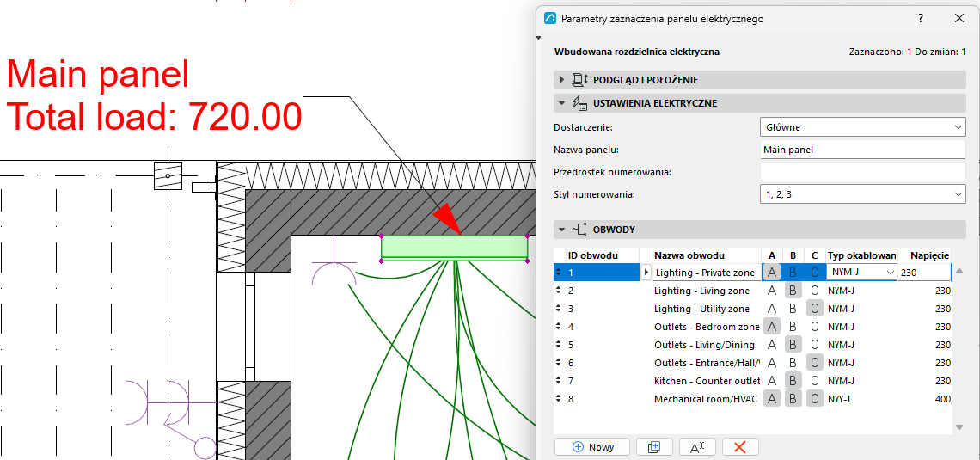Image resolution: width=980 pixels, height=460 pixels.
Task: Open the NYM-J cable type dropdown in row 1
Action: point(861,273)
